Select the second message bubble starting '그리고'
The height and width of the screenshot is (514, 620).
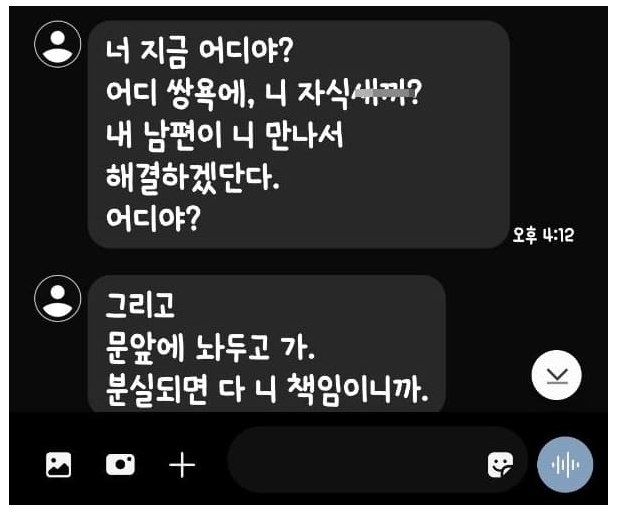click(267, 343)
